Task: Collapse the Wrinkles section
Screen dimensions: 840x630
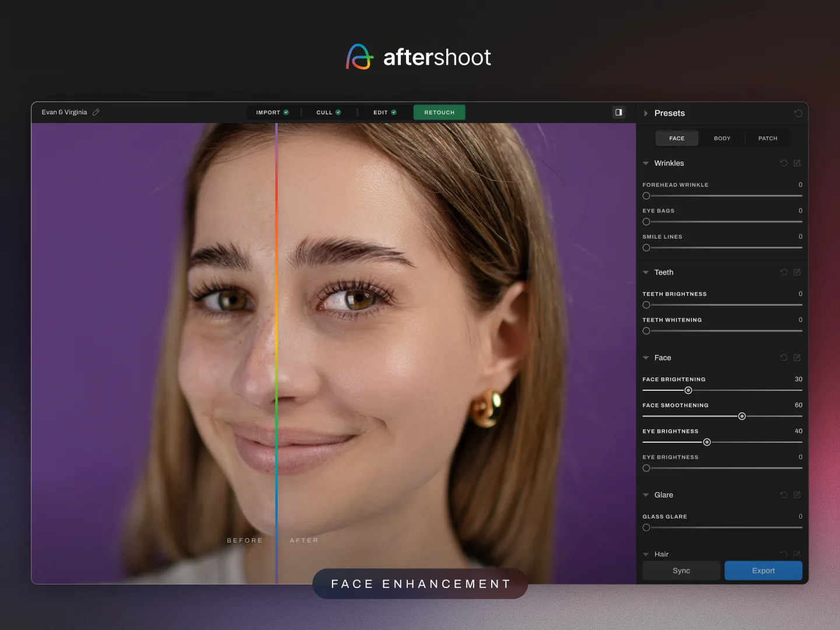Action: [646, 163]
